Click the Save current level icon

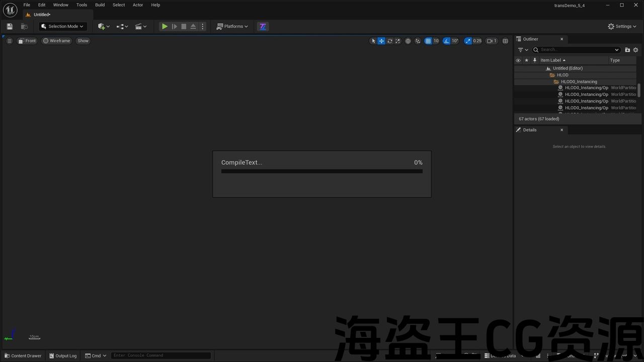pos(10,27)
